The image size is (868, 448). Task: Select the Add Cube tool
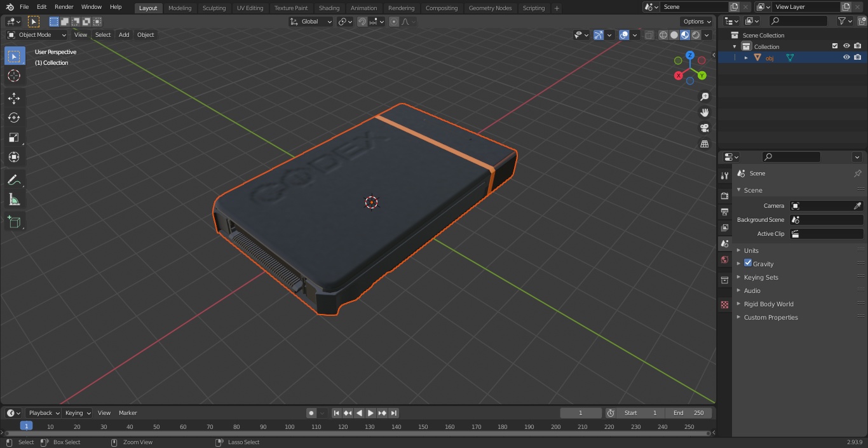14,222
